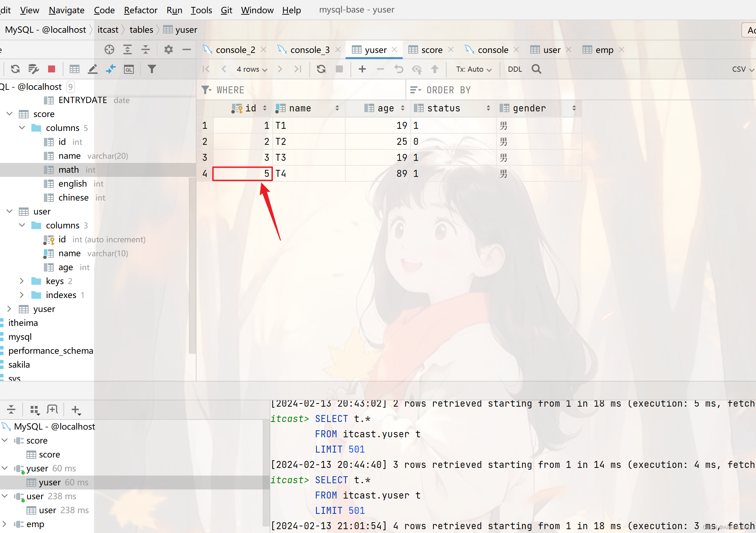Click the add row icon in toolbar
This screenshot has width=756, height=533.
click(x=362, y=69)
